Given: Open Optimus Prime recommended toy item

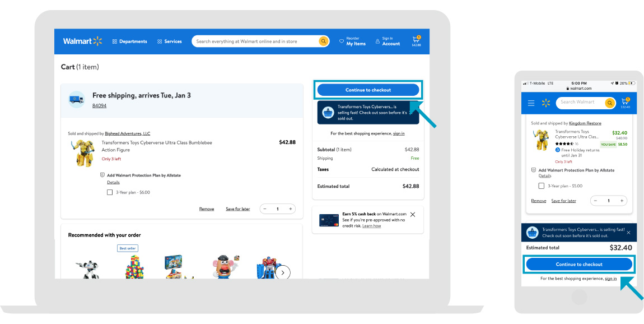Looking at the screenshot, I should tap(267, 269).
